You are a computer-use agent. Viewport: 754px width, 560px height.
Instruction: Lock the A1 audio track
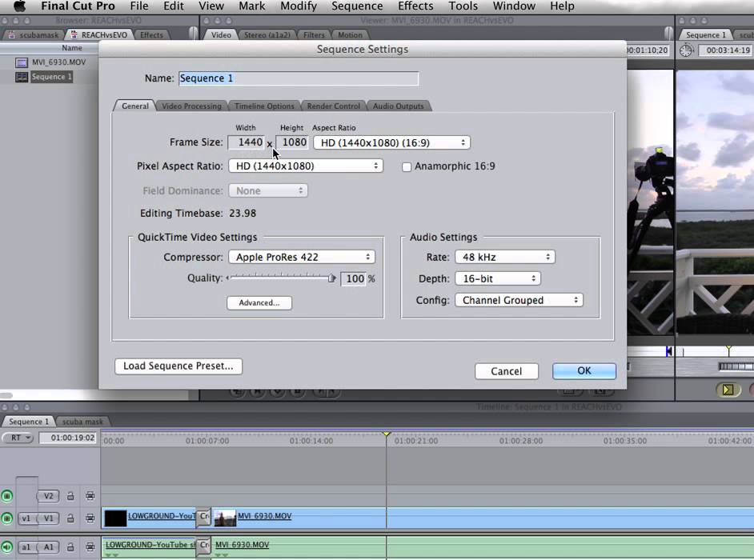[70, 546]
